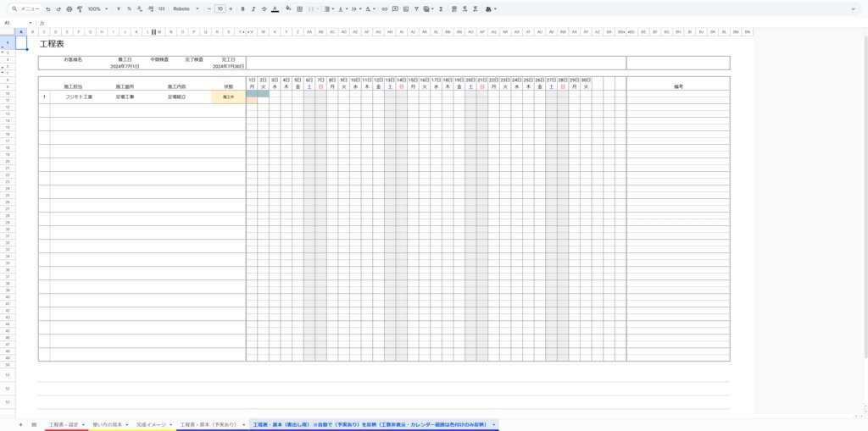Insert a chart
The image size is (868, 431).
click(x=406, y=9)
